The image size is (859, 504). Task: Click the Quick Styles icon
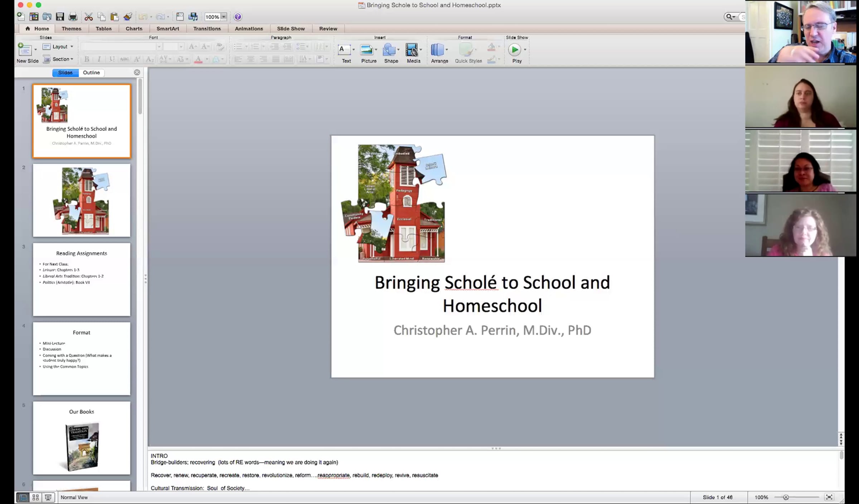tap(466, 50)
